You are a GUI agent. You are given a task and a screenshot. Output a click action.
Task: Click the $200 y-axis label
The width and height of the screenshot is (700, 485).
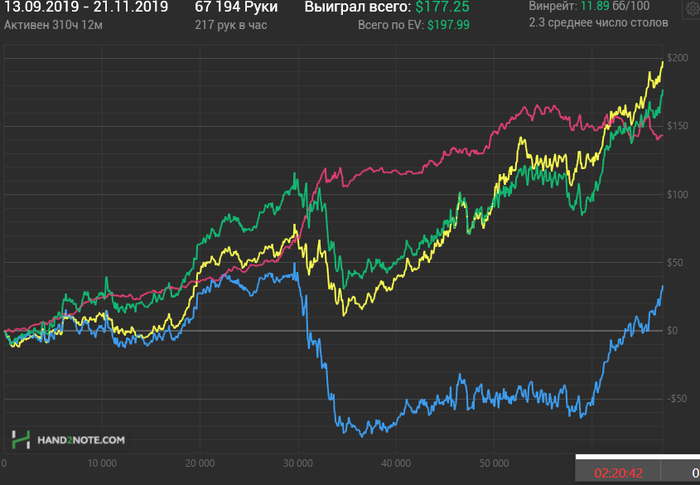(677, 58)
